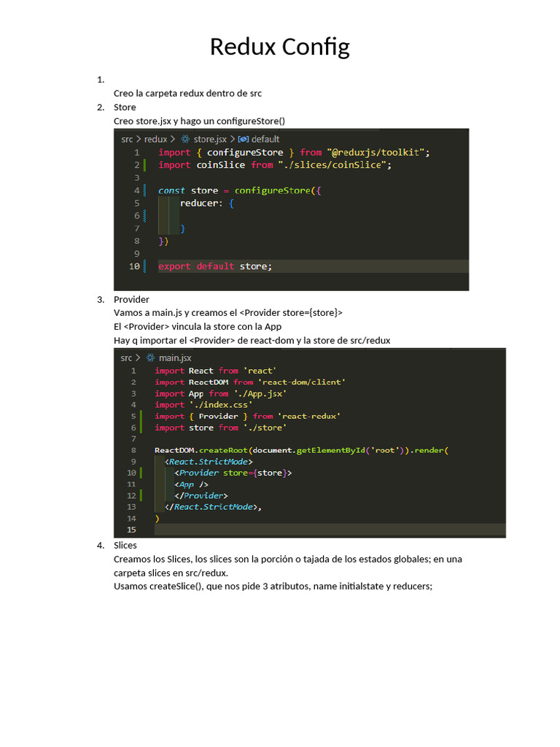This screenshot has height=747, width=560.
Task: Click the 'Store' list heading
Action: pos(125,107)
